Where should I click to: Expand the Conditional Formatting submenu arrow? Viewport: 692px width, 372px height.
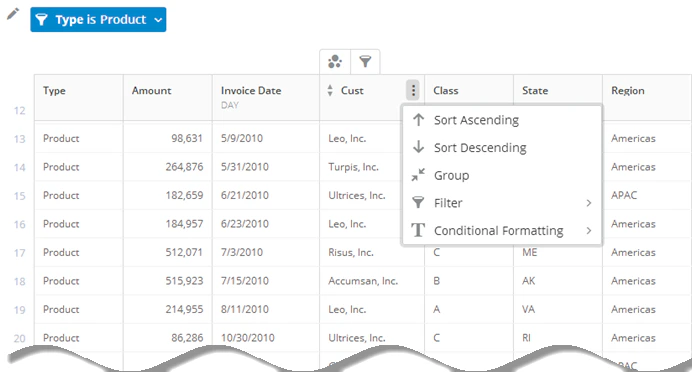click(588, 230)
